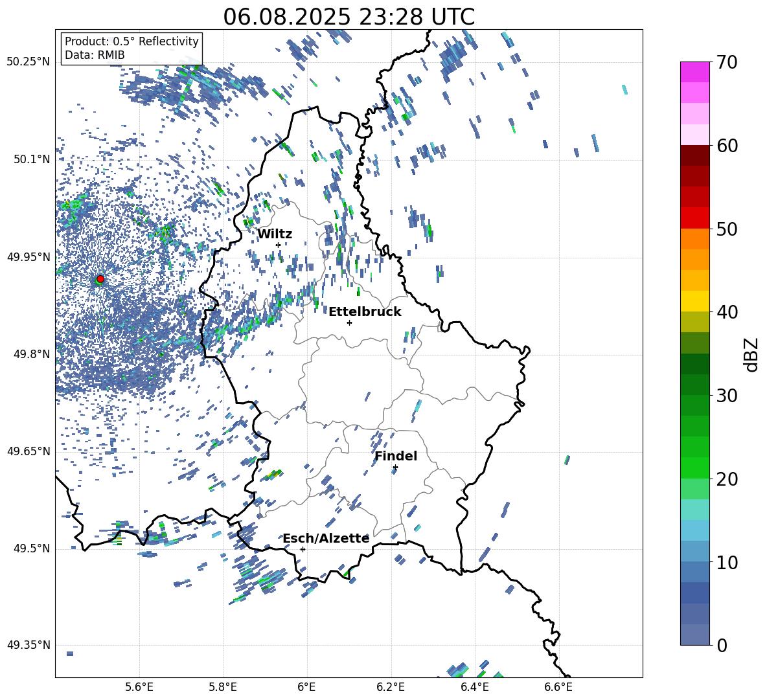Click the Product: 0.5° Reflectivity text
This screenshot has width=767, height=700.
point(132,41)
